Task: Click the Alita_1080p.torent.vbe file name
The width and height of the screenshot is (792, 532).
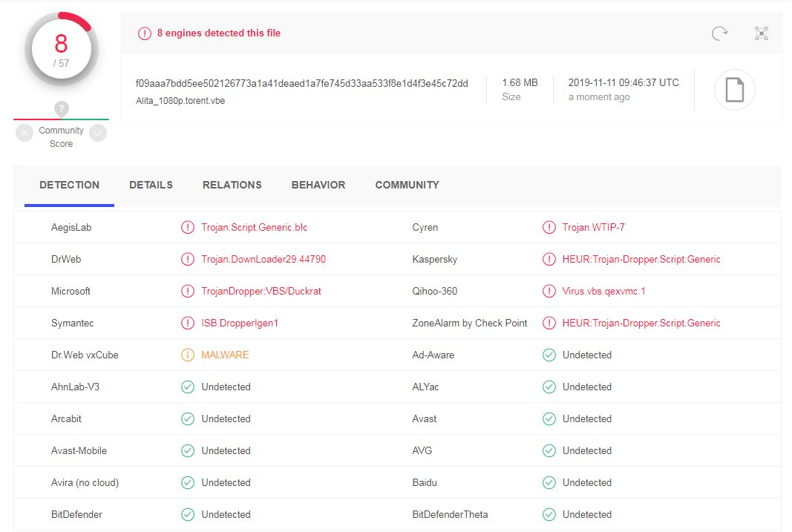Action: pyautogui.click(x=180, y=101)
